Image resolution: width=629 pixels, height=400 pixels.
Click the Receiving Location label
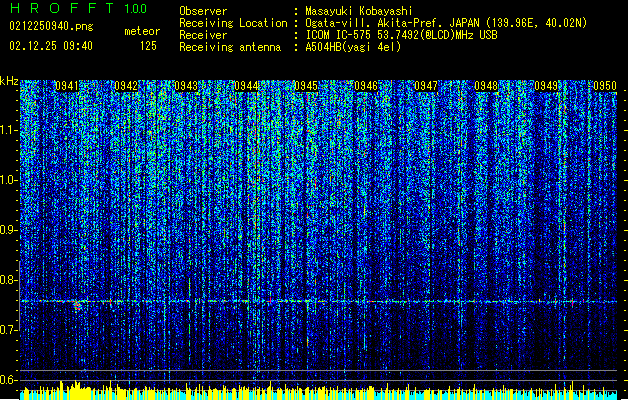(x=233, y=23)
